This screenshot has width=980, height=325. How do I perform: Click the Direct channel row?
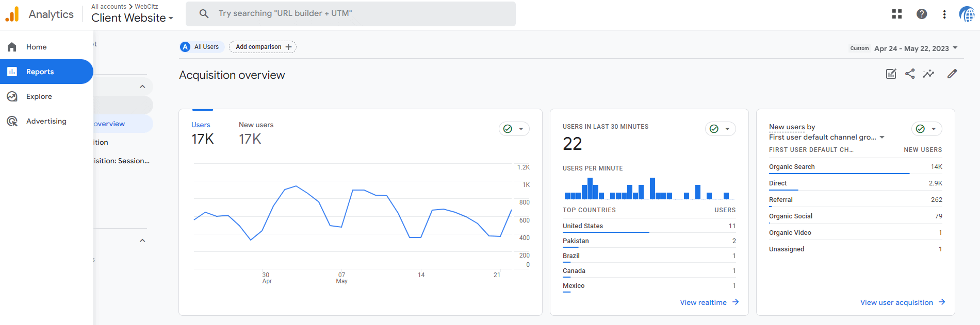click(855, 183)
